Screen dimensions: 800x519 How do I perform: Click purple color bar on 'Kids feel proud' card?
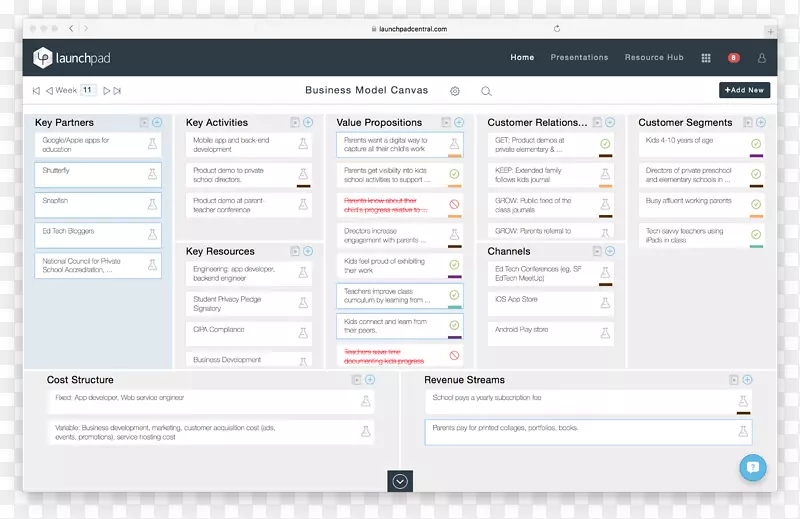tap(454, 277)
